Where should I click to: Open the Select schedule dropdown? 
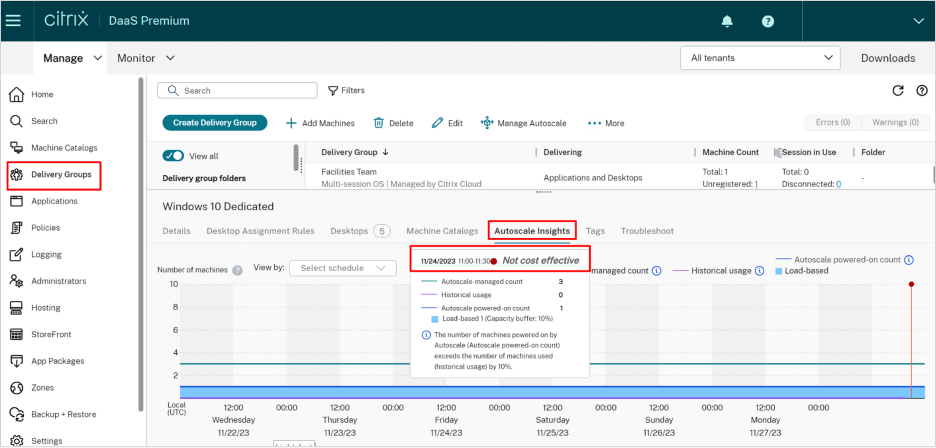click(x=342, y=268)
